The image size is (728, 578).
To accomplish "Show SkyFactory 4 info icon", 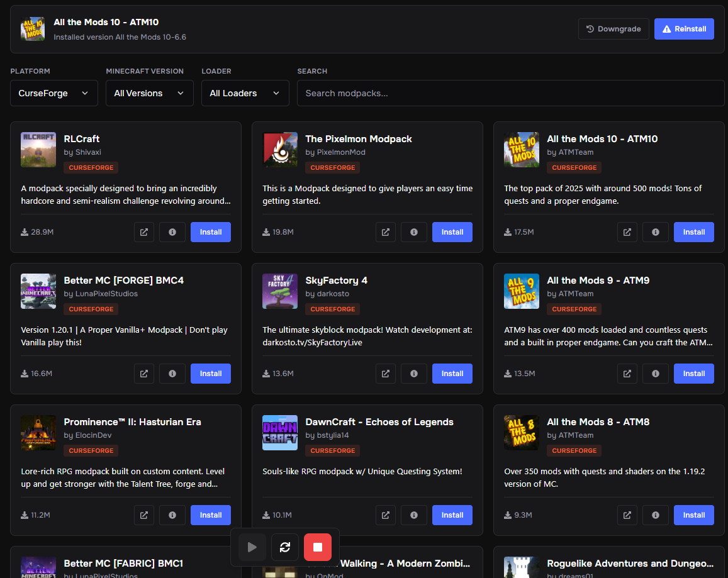I will pos(413,374).
